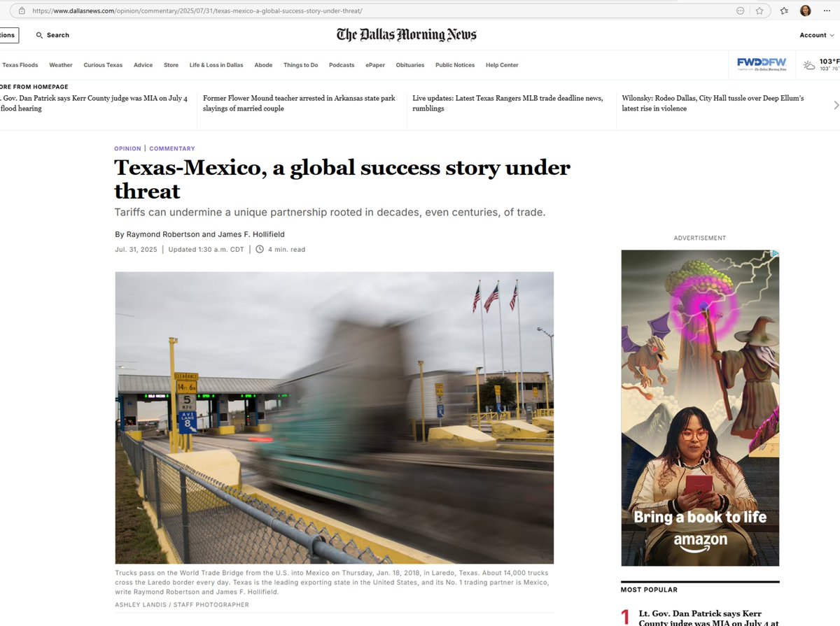Click the Dallas Morning News masthead logo
840x626 pixels.
(x=406, y=34)
